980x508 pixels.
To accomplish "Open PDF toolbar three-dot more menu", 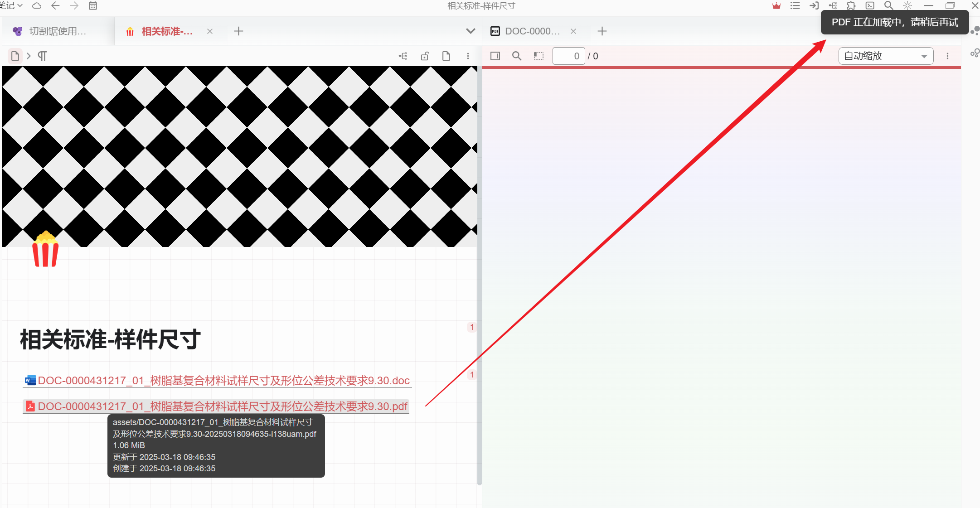I will tap(947, 56).
